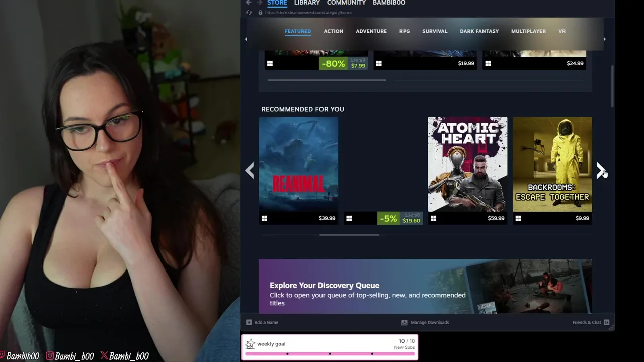
Task: Click the $7.99 discounted price
Action: 358,66
